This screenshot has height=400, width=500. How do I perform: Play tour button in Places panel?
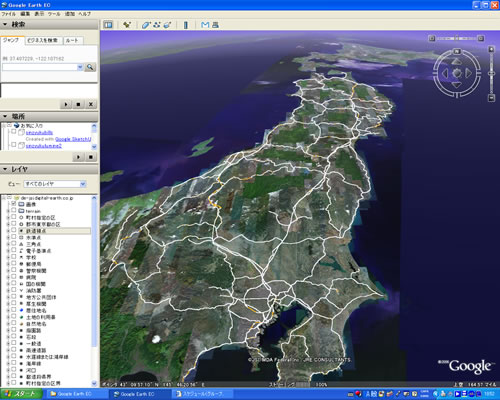[78, 157]
